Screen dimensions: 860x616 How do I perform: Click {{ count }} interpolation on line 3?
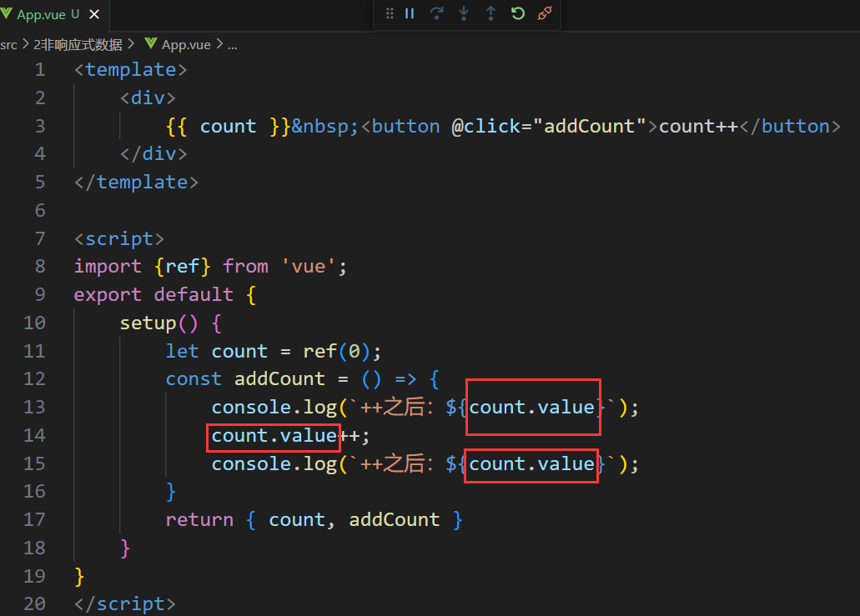[229, 126]
